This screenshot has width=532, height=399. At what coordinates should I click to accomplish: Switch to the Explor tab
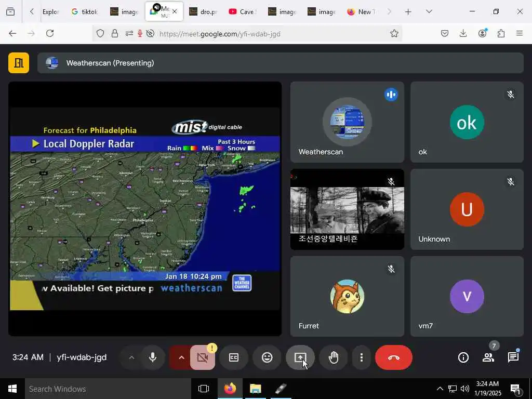(49, 11)
